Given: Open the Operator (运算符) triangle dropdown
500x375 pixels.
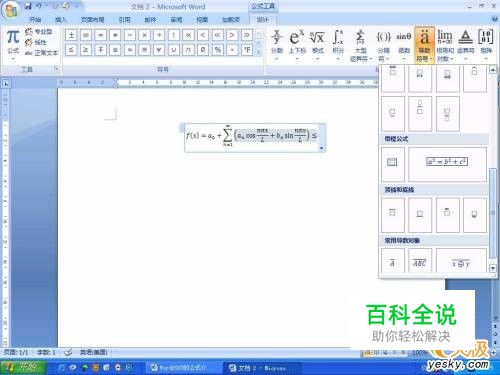Looking at the screenshot, I should coord(465,45).
